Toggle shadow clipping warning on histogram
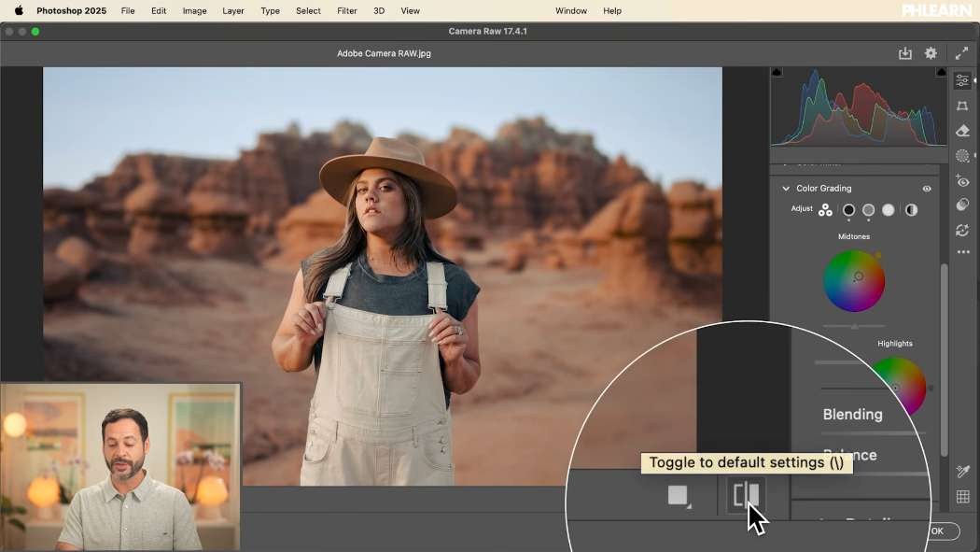This screenshot has width=980, height=552. click(777, 73)
